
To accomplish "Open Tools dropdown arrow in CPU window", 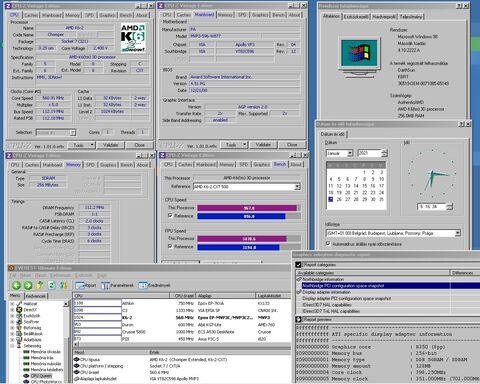I will 92,145.
